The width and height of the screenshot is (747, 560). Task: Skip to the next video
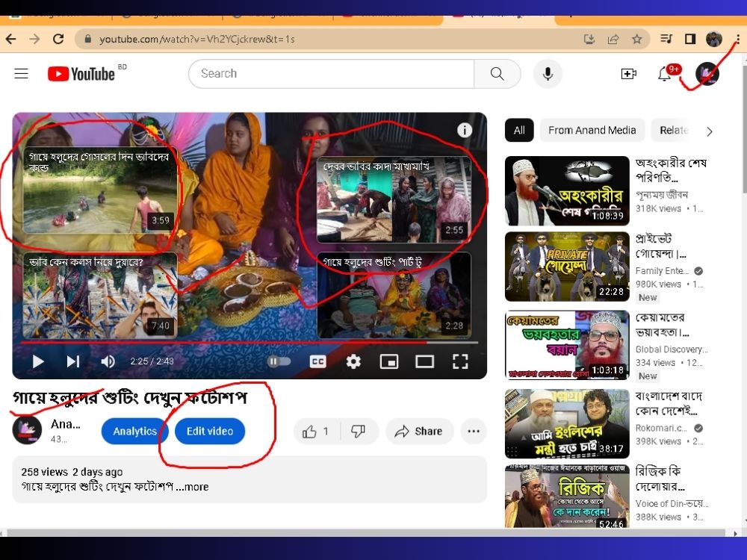tap(73, 361)
